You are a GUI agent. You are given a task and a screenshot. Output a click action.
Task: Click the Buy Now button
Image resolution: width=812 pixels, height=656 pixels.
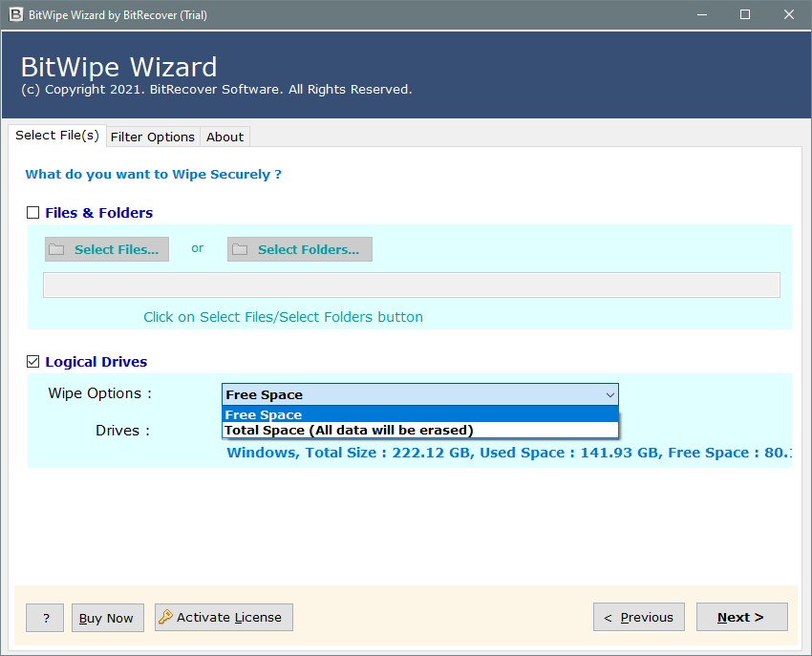(108, 618)
